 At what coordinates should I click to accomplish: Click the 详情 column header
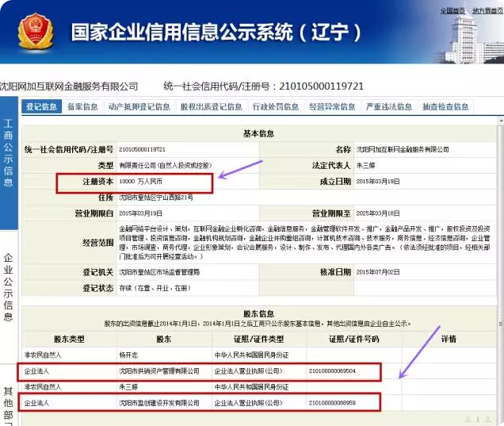pos(449,339)
